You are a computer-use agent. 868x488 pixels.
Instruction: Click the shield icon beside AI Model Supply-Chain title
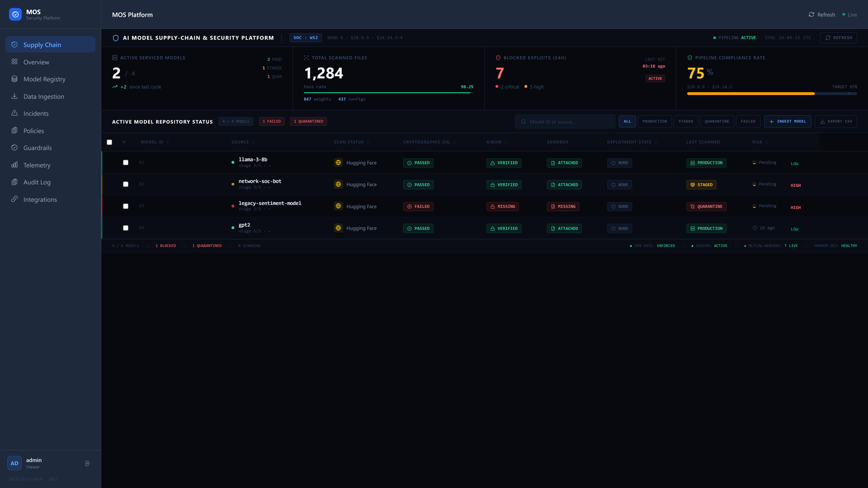[116, 38]
